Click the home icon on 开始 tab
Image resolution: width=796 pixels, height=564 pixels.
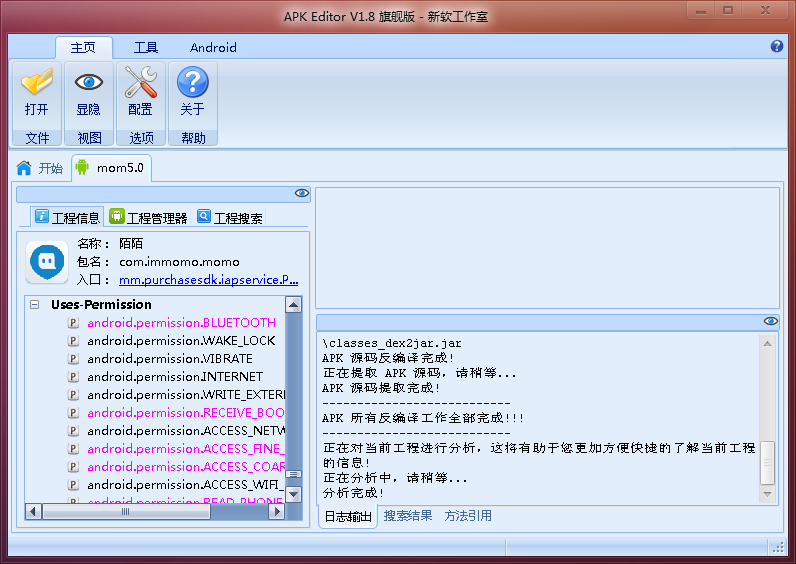[x=24, y=168]
